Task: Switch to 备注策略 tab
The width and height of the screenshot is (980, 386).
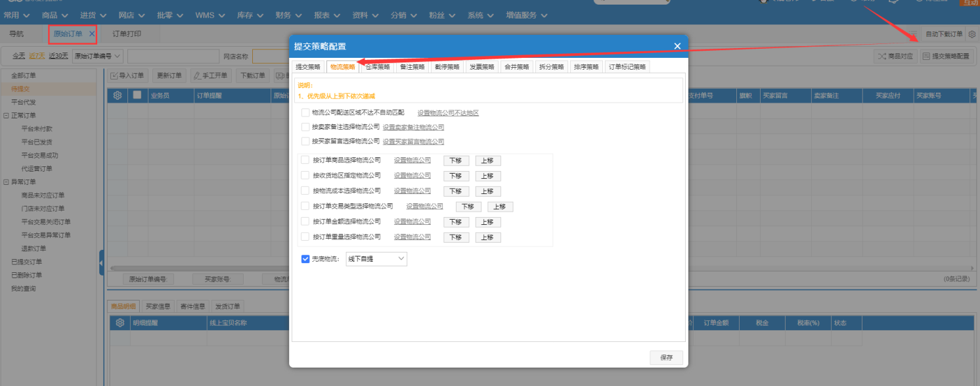Action: tap(412, 66)
